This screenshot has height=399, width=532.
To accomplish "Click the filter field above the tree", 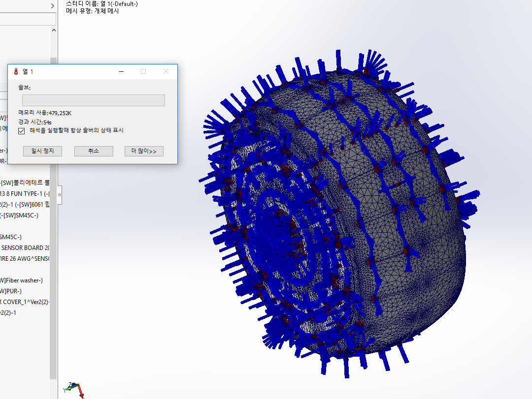I will pyautogui.click(x=27, y=19).
